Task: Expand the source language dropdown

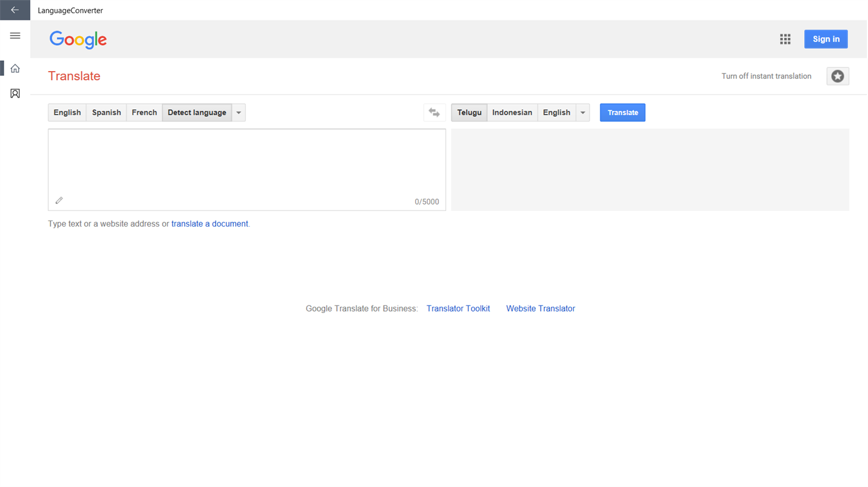Action: point(239,113)
